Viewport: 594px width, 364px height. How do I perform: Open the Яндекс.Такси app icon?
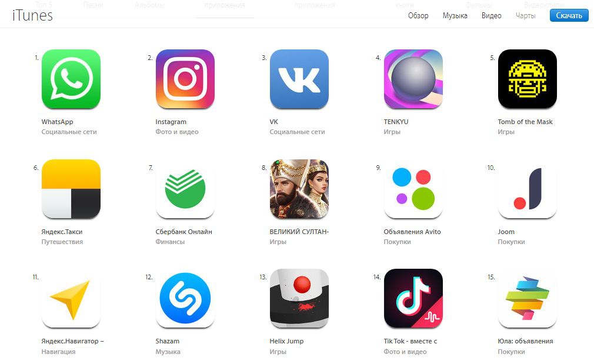[x=71, y=189]
